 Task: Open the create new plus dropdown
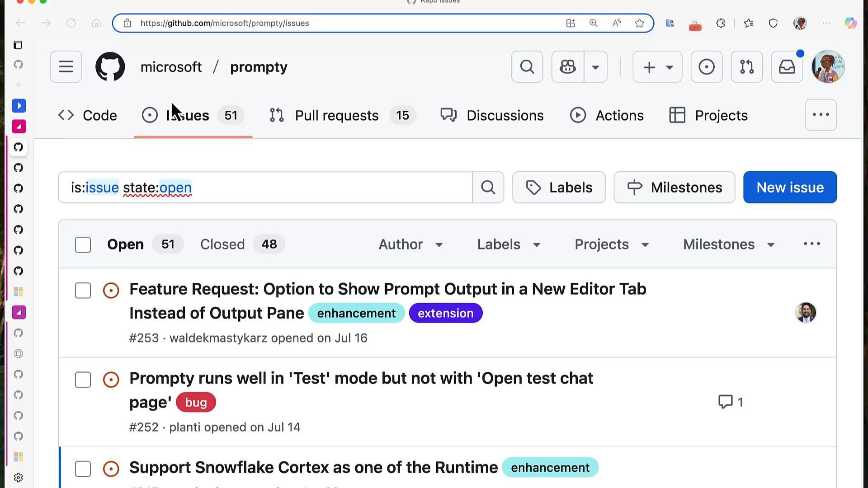(657, 67)
